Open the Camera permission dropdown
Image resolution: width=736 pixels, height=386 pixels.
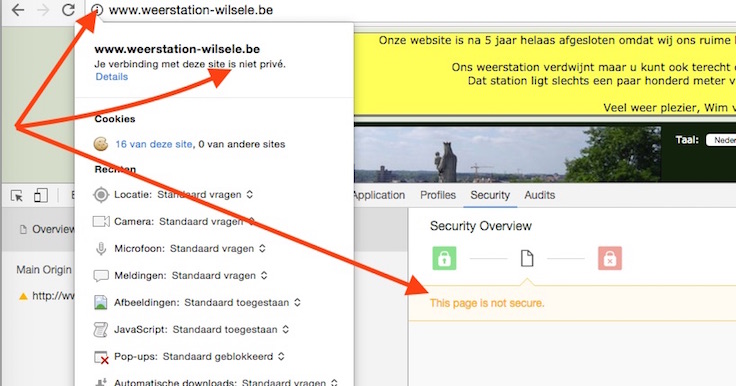tap(207, 221)
